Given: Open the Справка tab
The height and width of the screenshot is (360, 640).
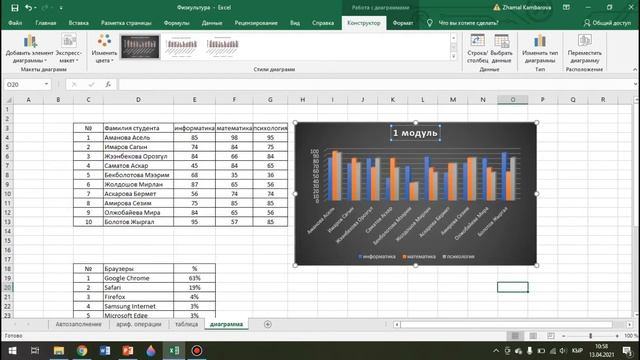Looking at the screenshot, I should (323, 23).
